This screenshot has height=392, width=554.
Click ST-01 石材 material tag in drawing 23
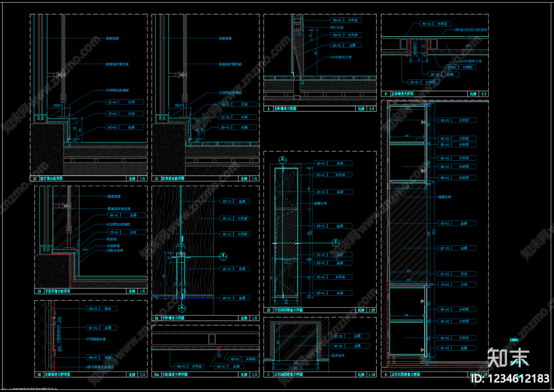(126, 232)
